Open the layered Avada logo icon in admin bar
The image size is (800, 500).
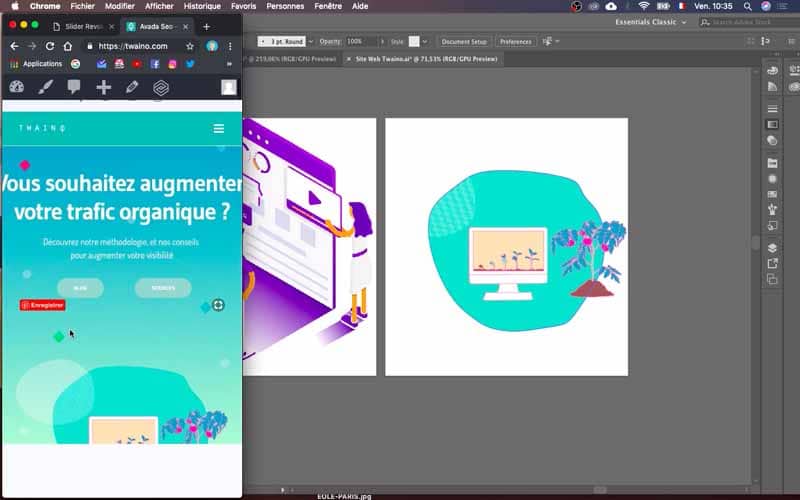(x=161, y=88)
